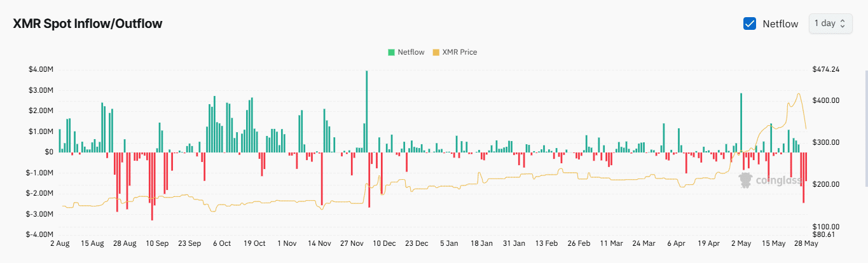The image size is (868, 263).
Task: Toggle the Netflow checkbox
Action: (x=749, y=24)
